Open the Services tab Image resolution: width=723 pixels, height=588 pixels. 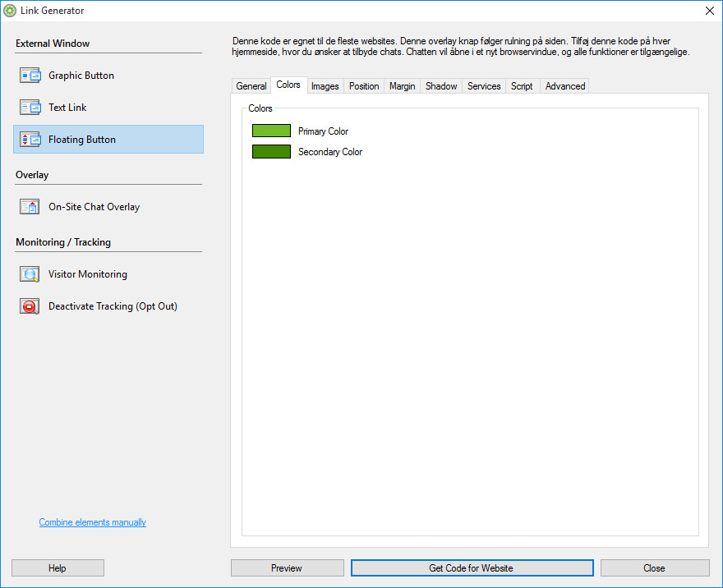tap(484, 86)
